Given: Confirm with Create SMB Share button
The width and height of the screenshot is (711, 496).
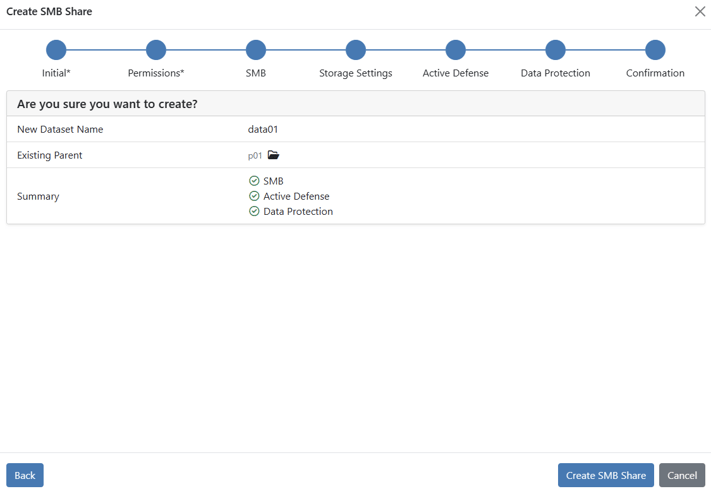Looking at the screenshot, I should (x=605, y=475).
